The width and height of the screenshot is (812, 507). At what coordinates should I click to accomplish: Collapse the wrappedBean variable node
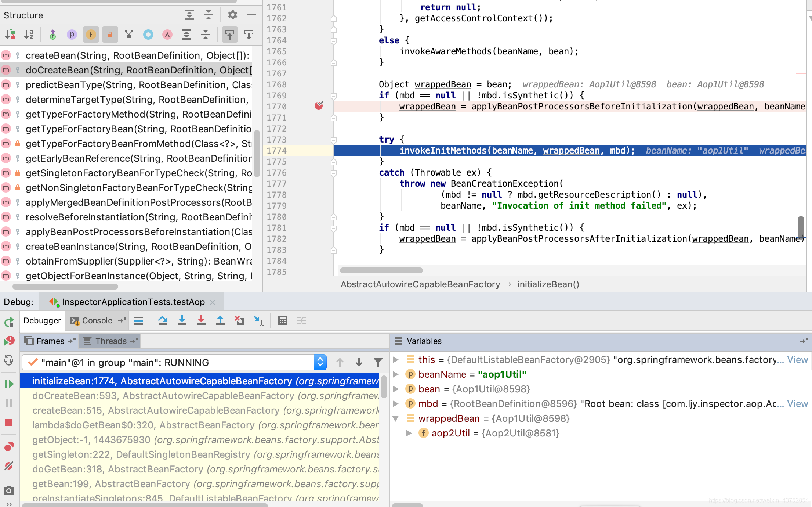tap(396, 418)
